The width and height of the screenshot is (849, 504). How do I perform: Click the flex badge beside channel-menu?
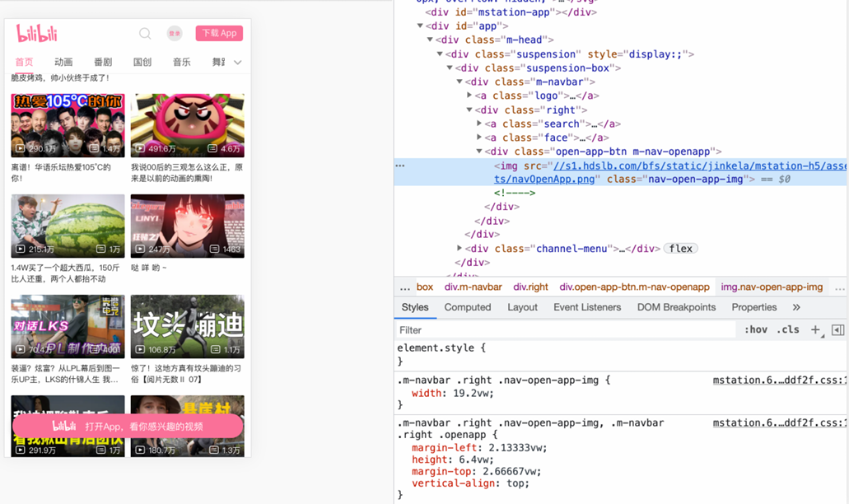tap(681, 249)
